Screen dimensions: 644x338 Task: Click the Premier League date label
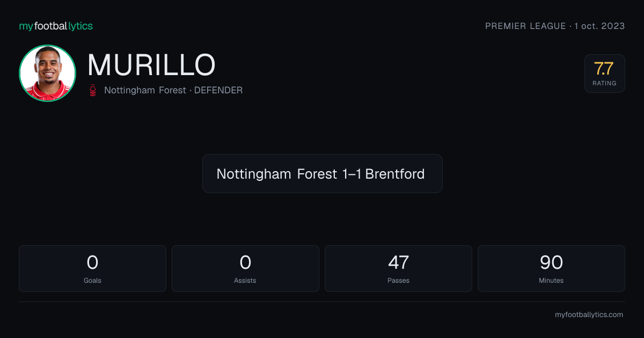click(x=555, y=26)
